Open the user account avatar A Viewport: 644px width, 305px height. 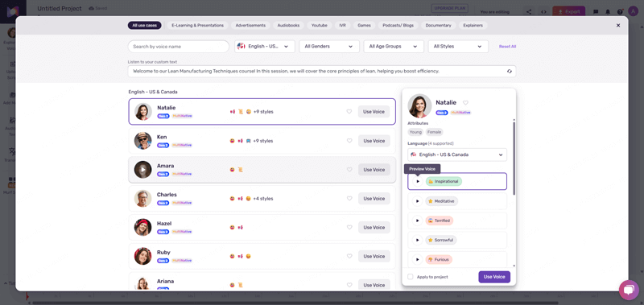coord(633,11)
